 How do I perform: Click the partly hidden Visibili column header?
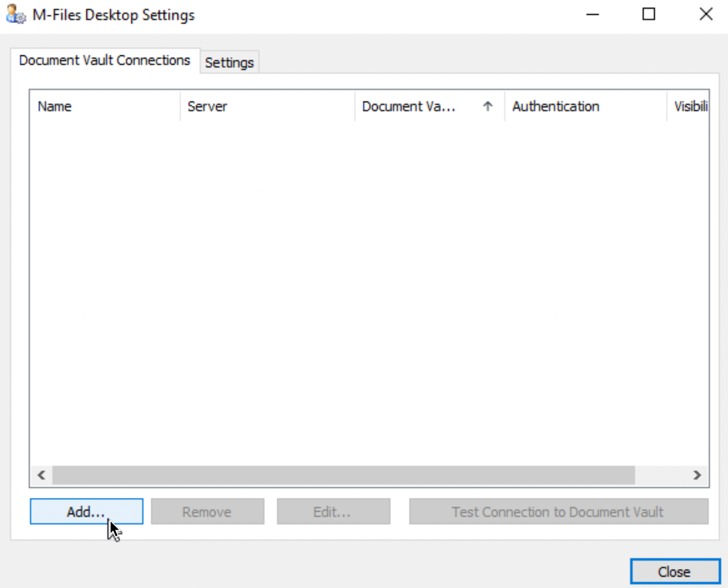pos(688,106)
